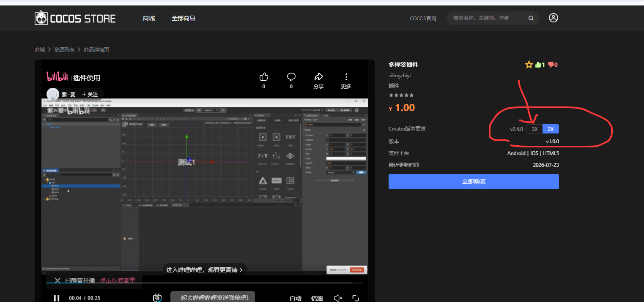This screenshot has height=302, width=644.
Task: Click the 分享 share arrow icon
Action: pyautogui.click(x=318, y=76)
